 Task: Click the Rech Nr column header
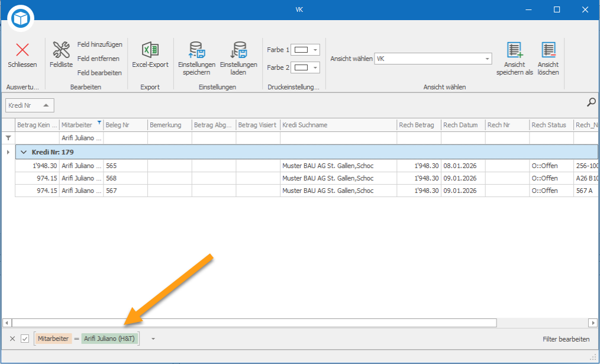click(x=508, y=125)
